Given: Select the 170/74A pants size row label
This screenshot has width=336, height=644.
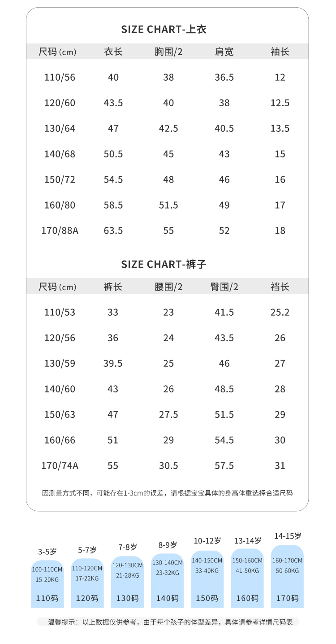Looking at the screenshot, I should pos(60,466).
